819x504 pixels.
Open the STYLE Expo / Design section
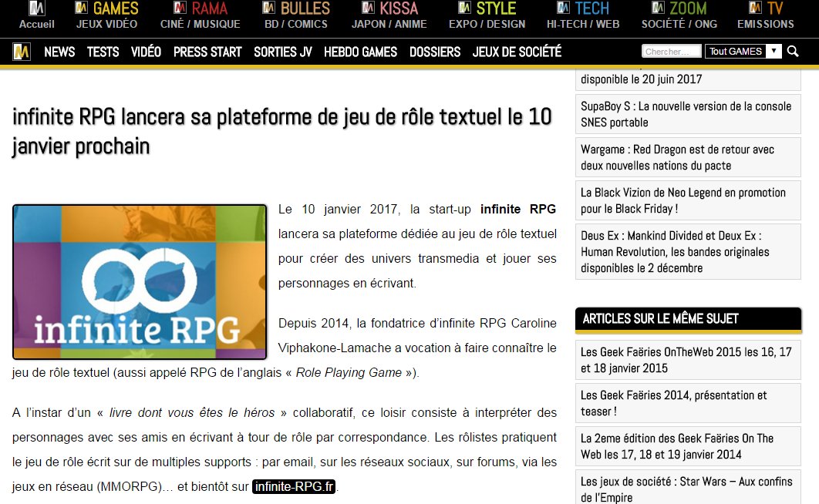[x=487, y=15]
